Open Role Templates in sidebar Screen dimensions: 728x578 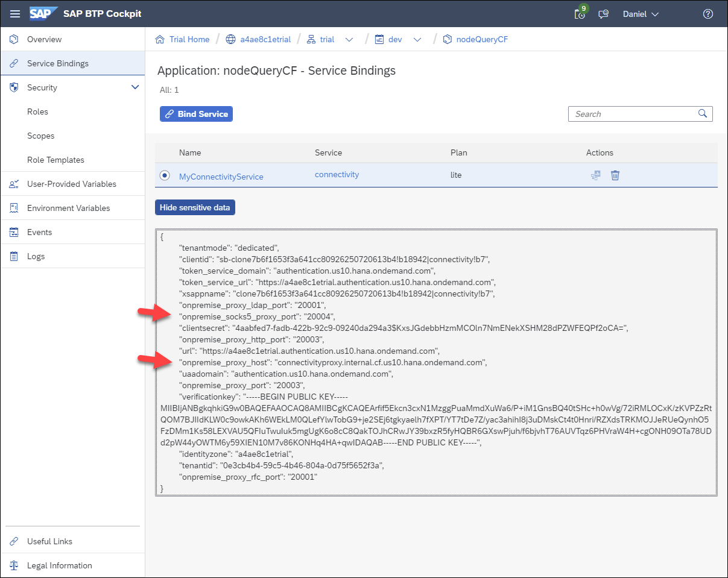pyautogui.click(x=55, y=160)
